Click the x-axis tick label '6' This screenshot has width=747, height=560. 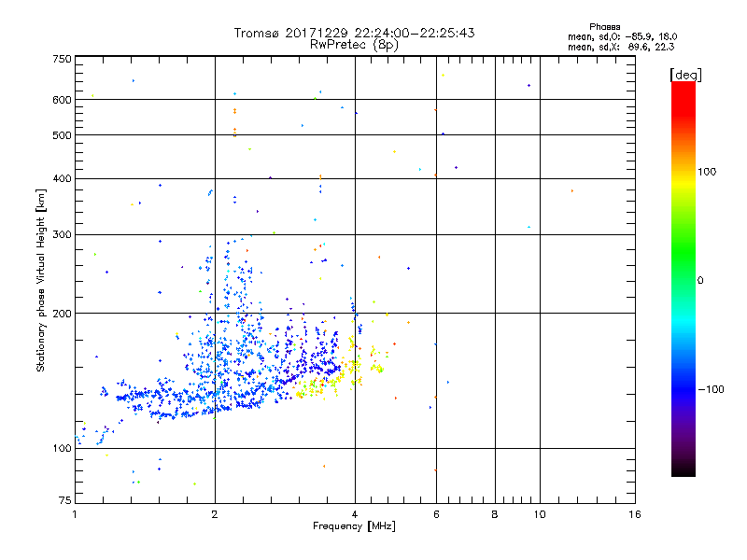(x=436, y=514)
